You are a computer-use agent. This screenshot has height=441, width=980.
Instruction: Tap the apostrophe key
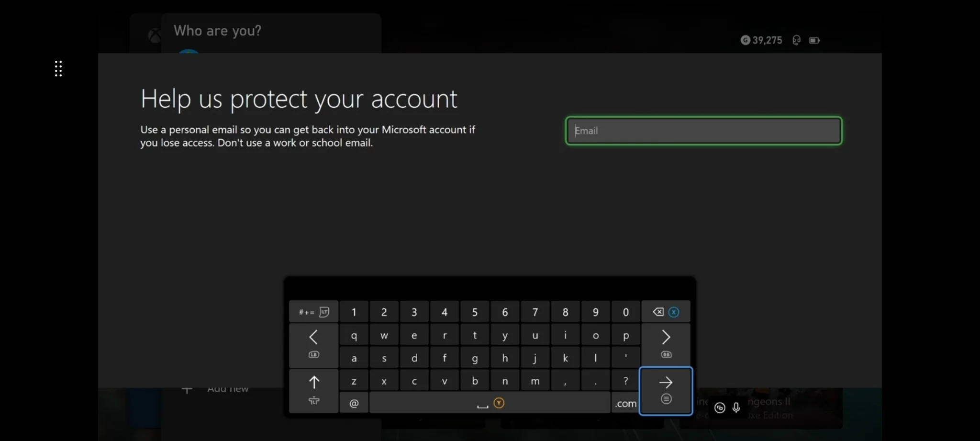[x=625, y=358]
